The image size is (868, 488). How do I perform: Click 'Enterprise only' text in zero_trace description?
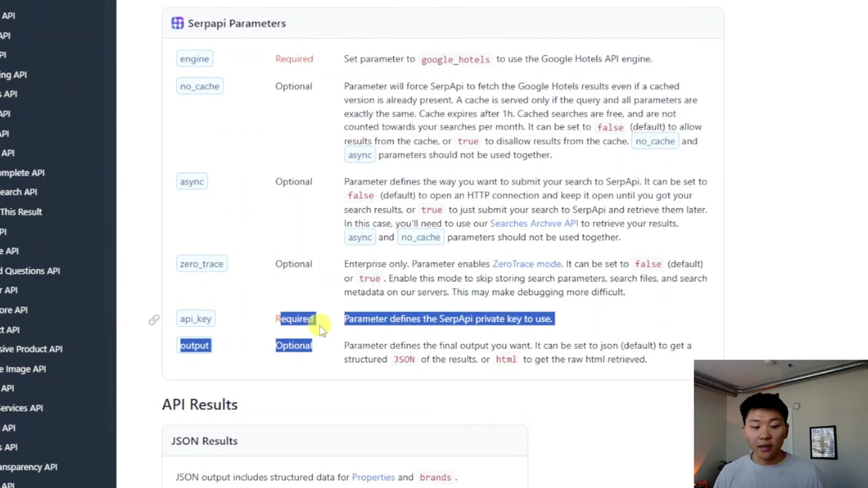376,264
